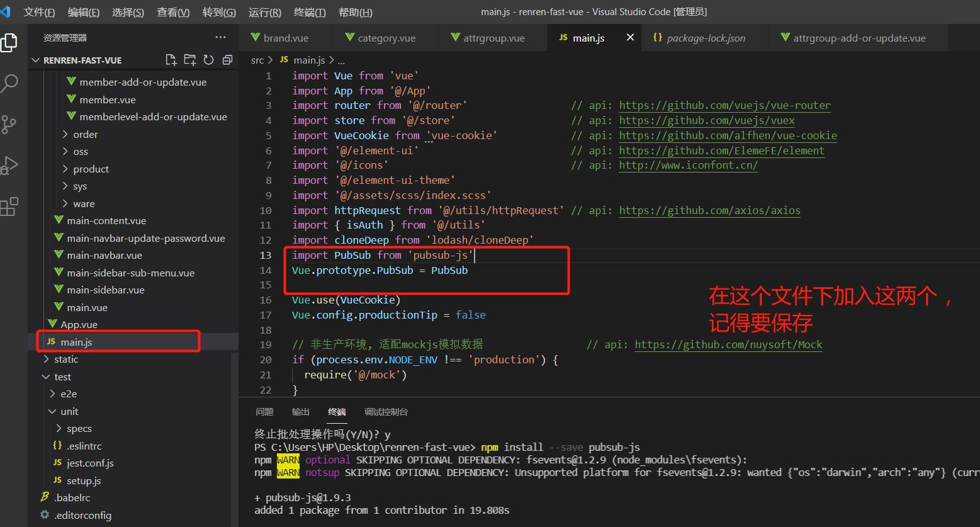Image resolution: width=980 pixels, height=527 pixels.
Task: Open the Extensions activity bar icon
Action: pyautogui.click(x=9, y=207)
